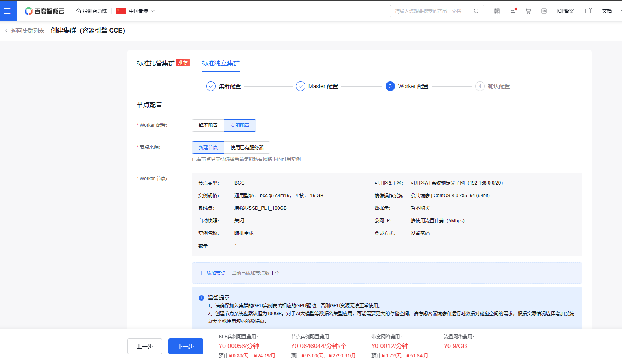Switch language with the En icon

pos(544,11)
